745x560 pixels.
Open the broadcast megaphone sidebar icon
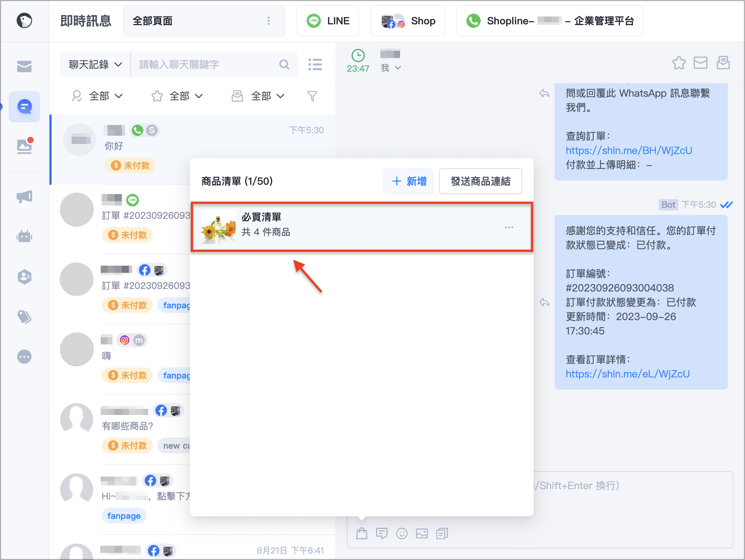24,197
